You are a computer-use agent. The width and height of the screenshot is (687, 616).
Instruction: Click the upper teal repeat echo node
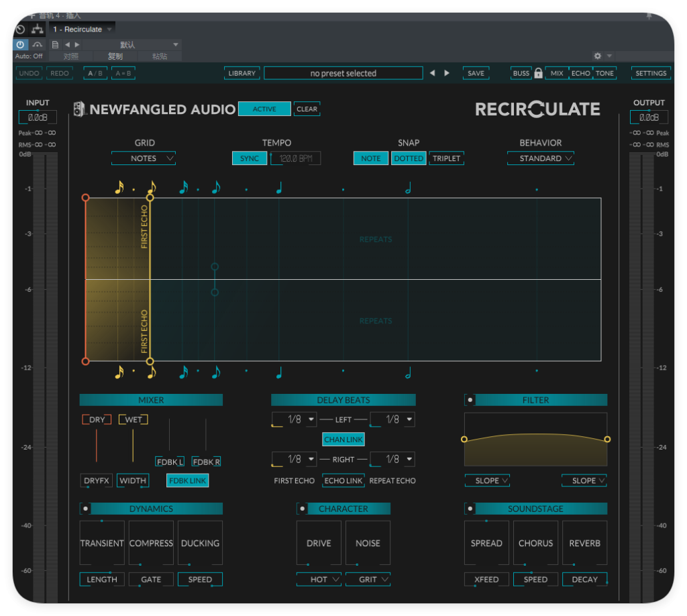(x=215, y=267)
